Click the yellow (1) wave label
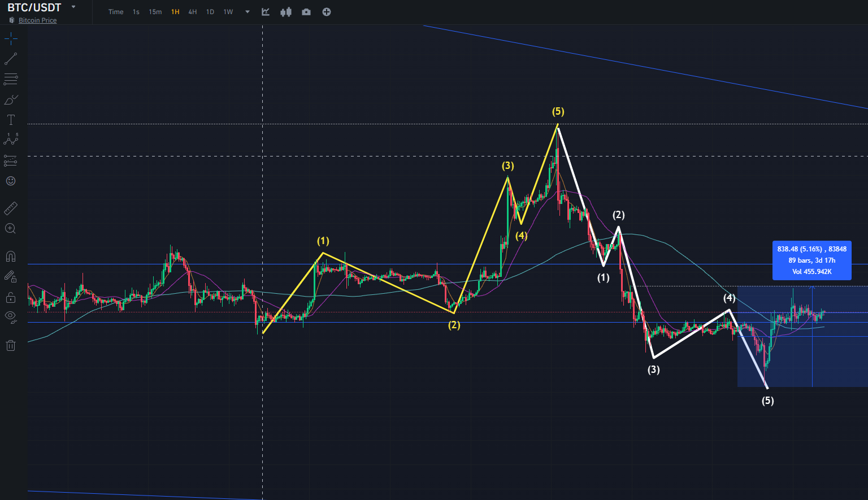Viewport: 868px width, 500px height. tap(323, 241)
